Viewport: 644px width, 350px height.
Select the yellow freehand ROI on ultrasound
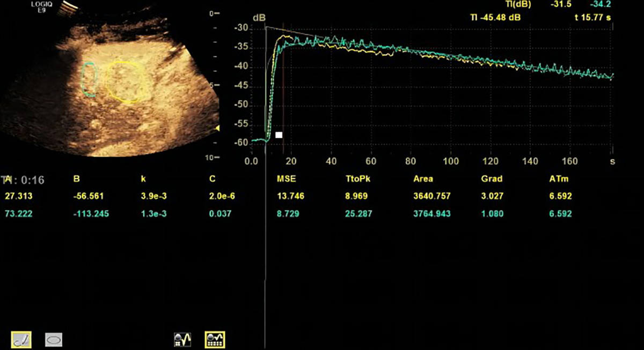click(x=125, y=81)
